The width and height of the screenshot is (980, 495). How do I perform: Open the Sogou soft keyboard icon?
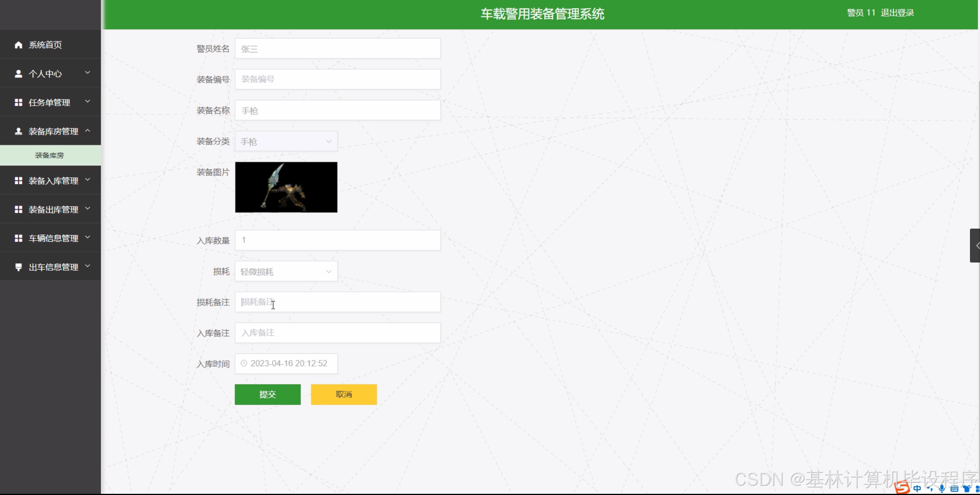[954, 489]
